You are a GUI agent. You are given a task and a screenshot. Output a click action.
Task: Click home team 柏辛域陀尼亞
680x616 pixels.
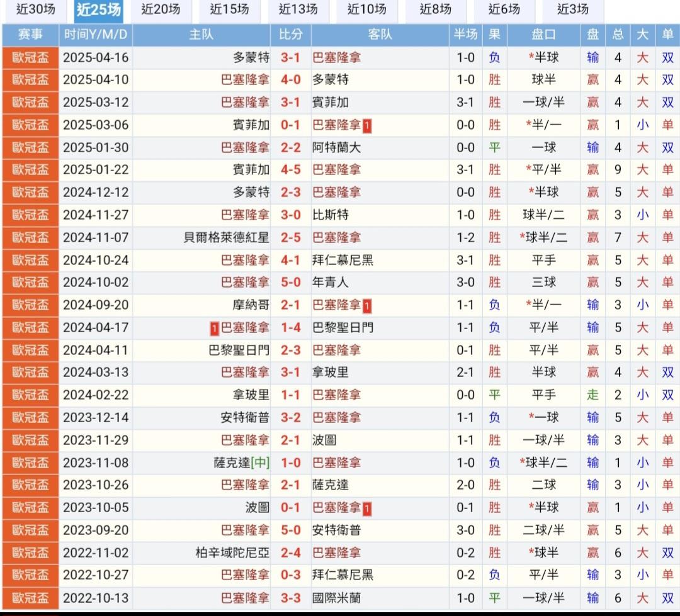tap(232, 552)
